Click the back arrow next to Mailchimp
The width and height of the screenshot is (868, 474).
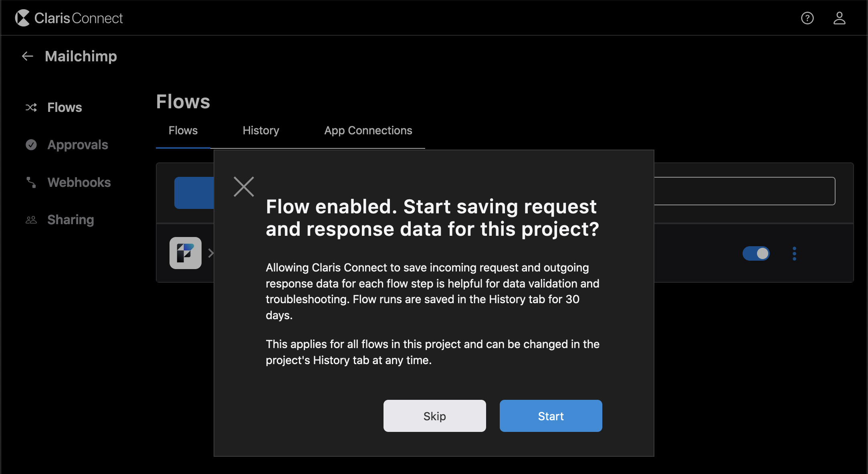[x=27, y=56]
